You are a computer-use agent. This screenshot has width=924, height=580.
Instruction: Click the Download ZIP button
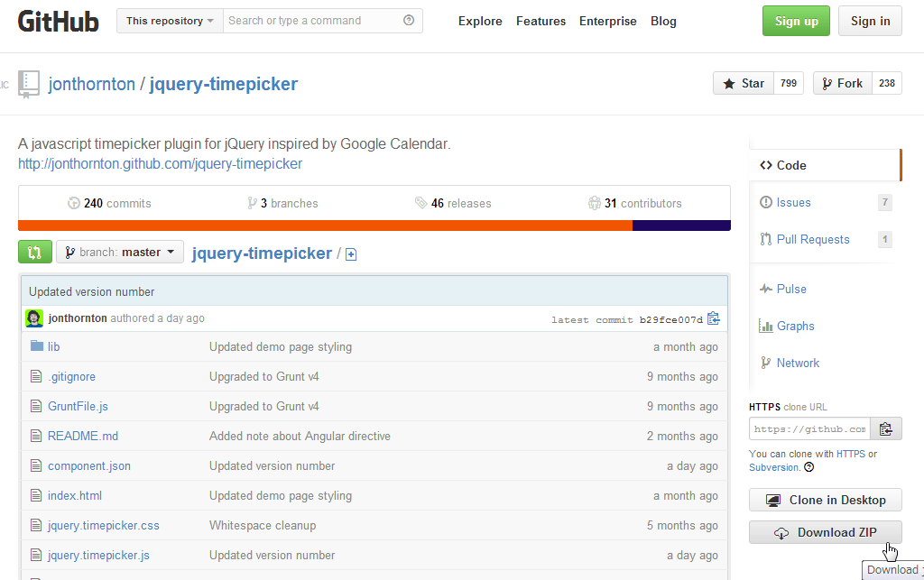click(825, 532)
